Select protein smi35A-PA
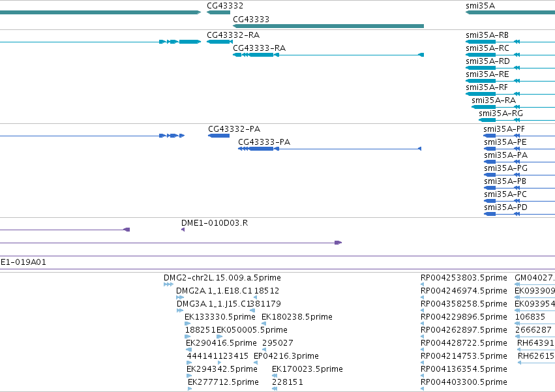The height and width of the screenshot is (392, 555). (506, 155)
